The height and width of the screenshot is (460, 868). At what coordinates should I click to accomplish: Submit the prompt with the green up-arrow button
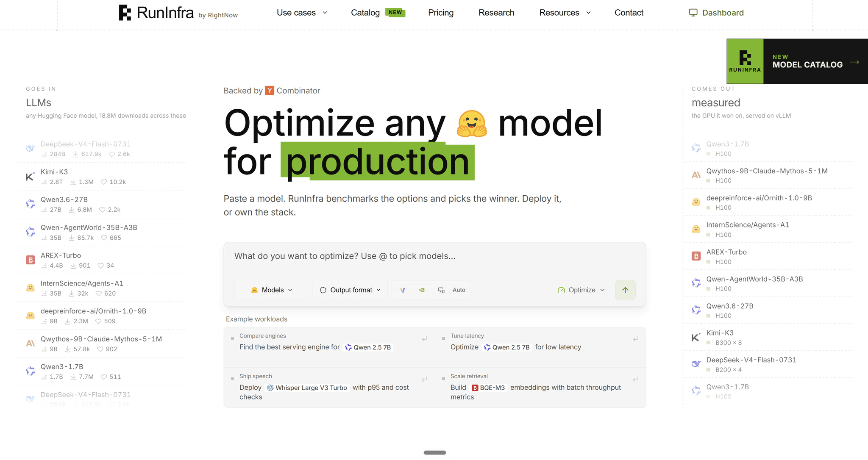click(625, 290)
